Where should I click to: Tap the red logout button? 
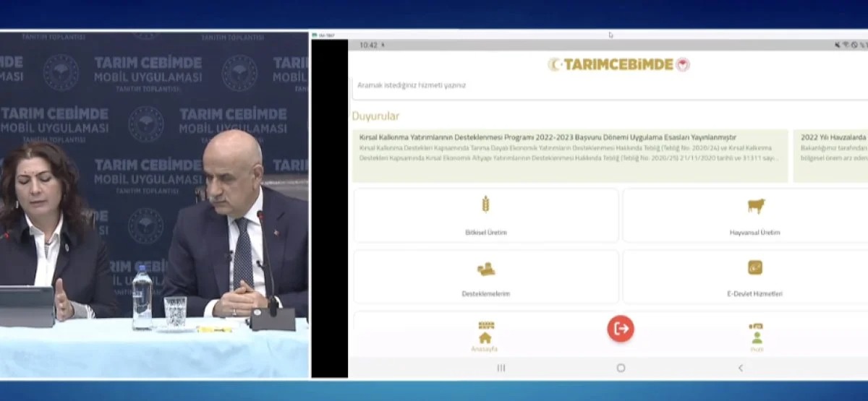[621, 329]
